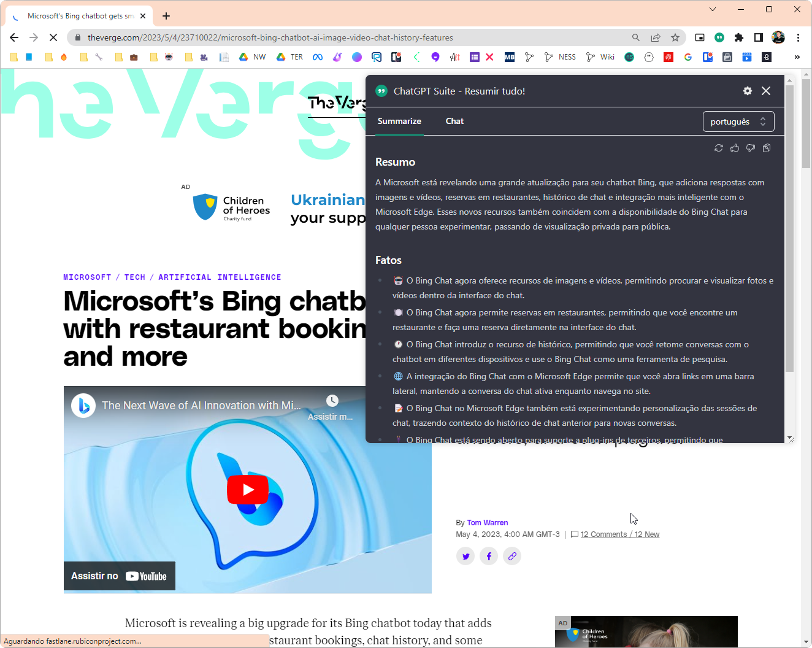Viewport: 812px width, 648px height.
Task: Click the summary panel scrollbar
Action: coord(789,228)
